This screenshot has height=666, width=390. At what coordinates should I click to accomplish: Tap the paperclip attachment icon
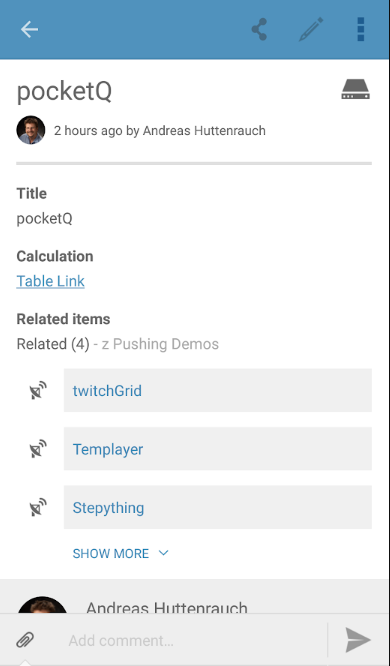click(x=25, y=640)
